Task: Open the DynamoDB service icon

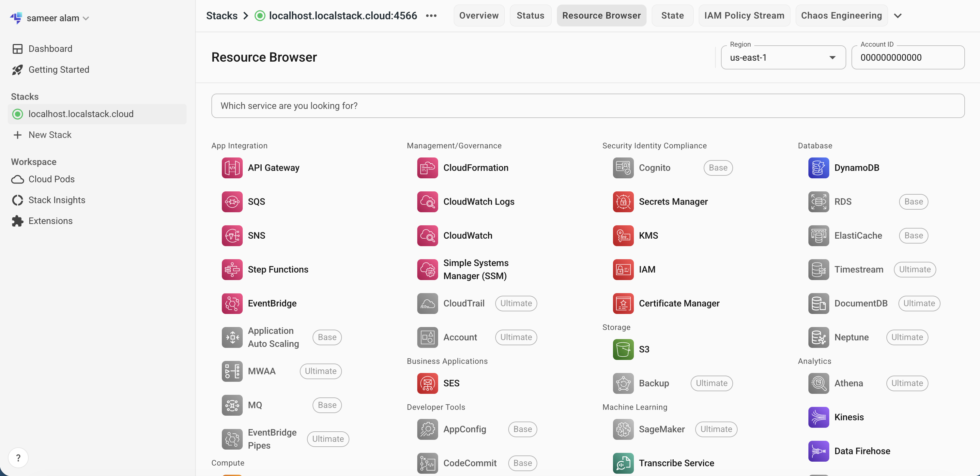Action: click(819, 168)
